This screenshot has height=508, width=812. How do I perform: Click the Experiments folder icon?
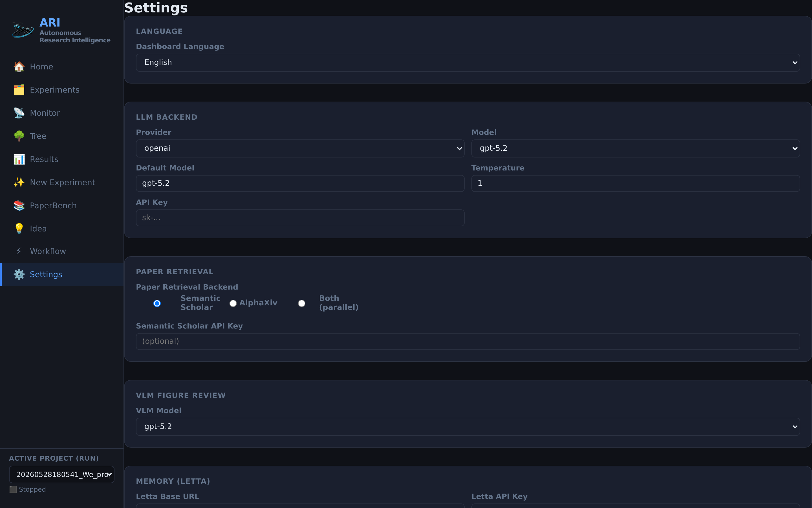click(19, 90)
